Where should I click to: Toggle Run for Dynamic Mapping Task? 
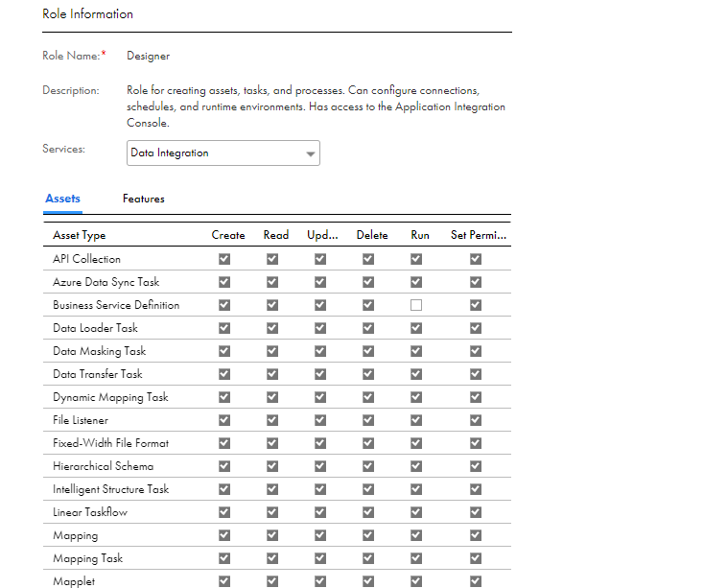coord(416,397)
